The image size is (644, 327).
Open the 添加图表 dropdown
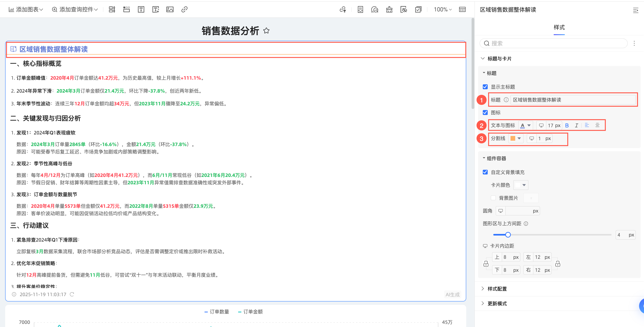(x=26, y=9)
